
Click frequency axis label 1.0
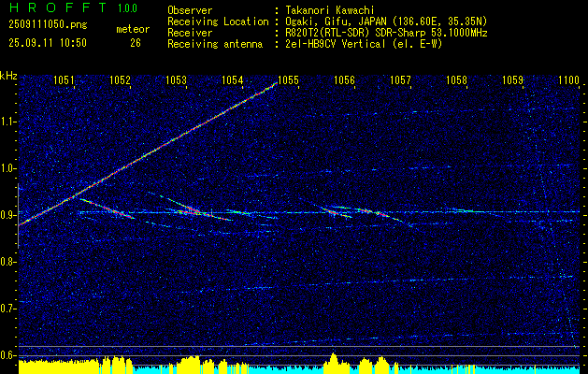click(x=7, y=168)
